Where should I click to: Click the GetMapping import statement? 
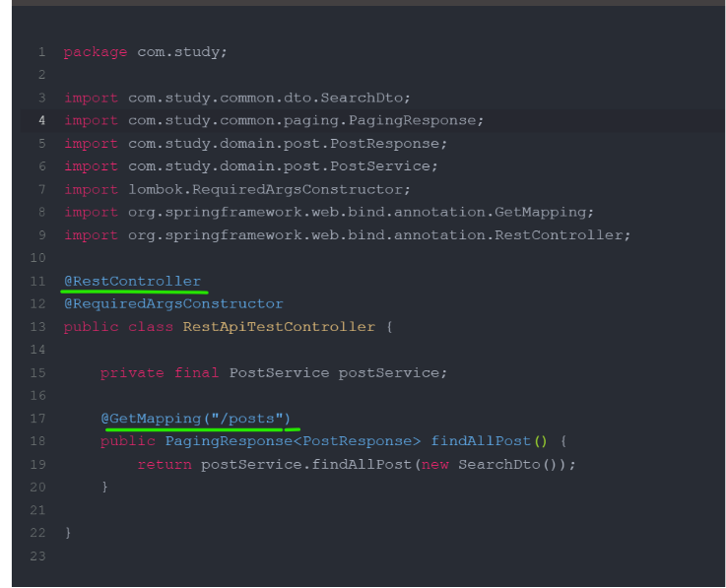tap(329, 212)
